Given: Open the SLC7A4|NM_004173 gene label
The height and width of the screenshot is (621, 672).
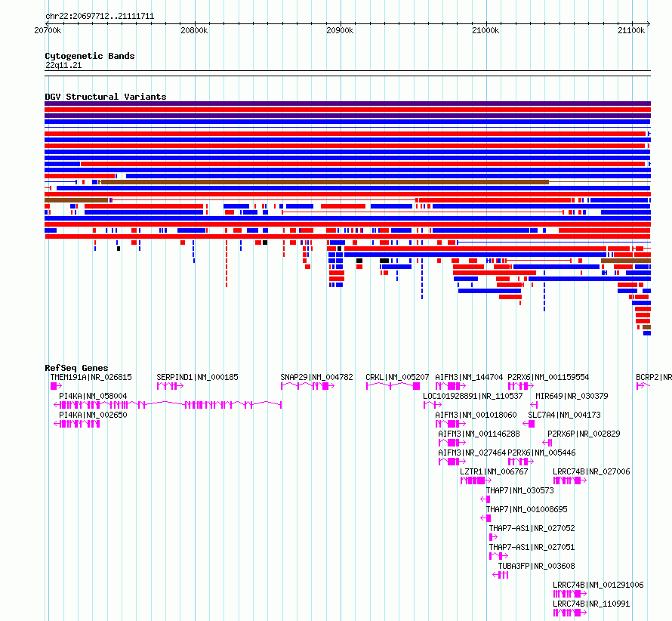Looking at the screenshot, I should [x=565, y=415].
